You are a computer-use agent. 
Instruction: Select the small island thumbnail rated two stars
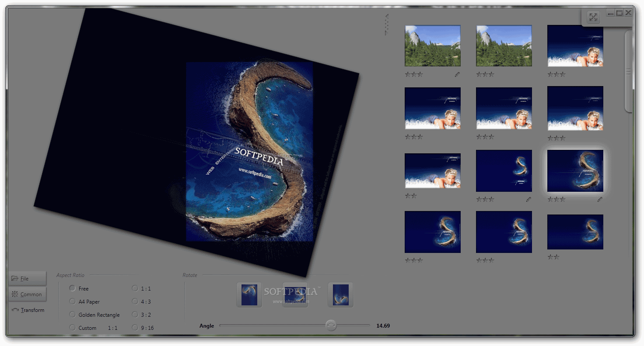575,232
